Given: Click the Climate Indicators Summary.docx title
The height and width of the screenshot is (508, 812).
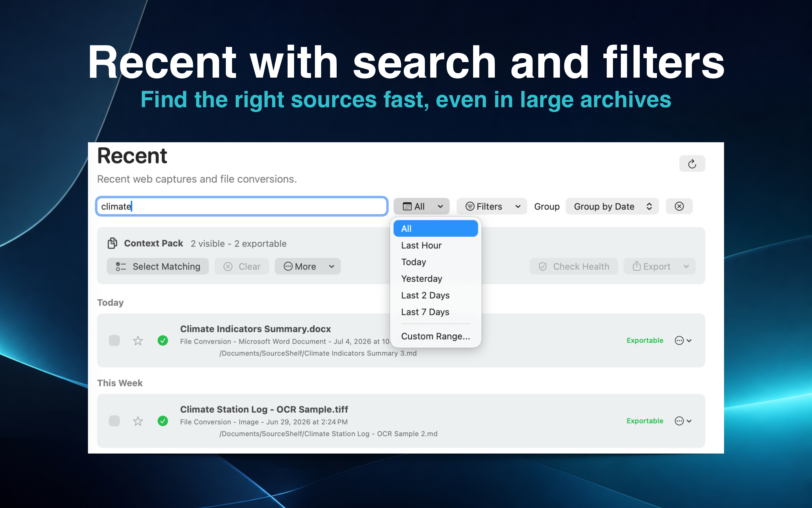Looking at the screenshot, I should 255,329.
